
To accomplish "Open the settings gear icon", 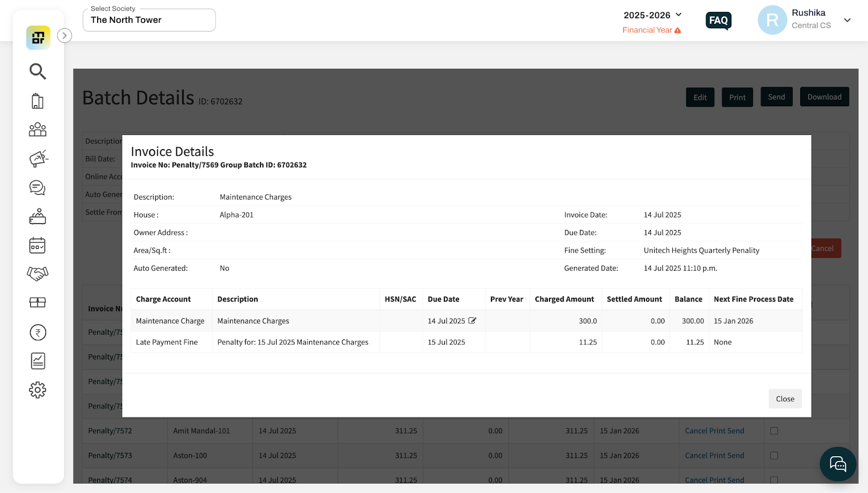I will tap(37, 390).
